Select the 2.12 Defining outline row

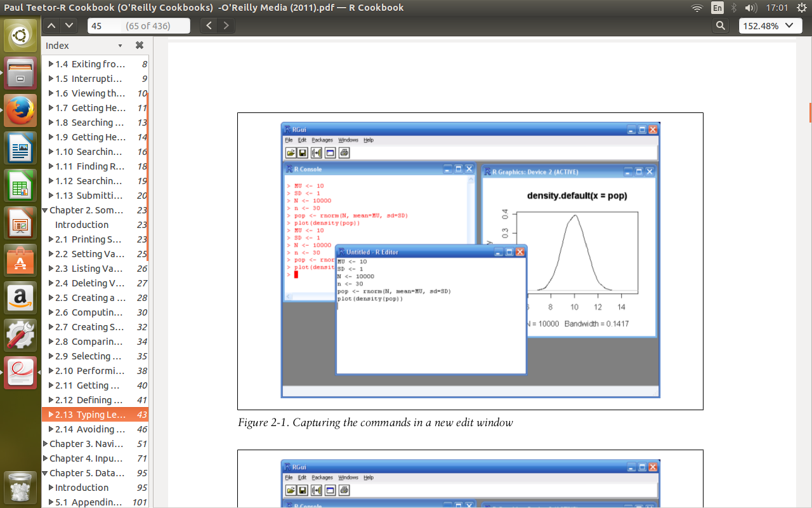[95, 400]
